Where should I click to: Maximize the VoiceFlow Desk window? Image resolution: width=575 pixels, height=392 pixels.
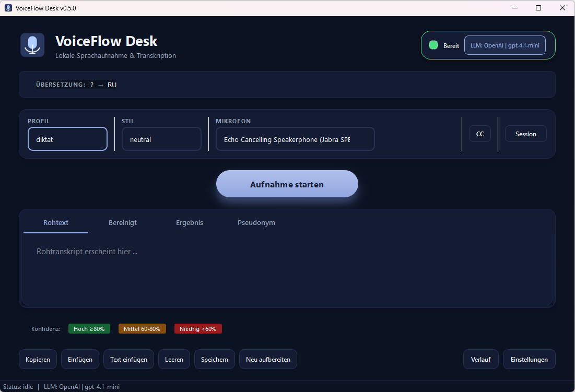pyautogui.click(x=538, y=8)
